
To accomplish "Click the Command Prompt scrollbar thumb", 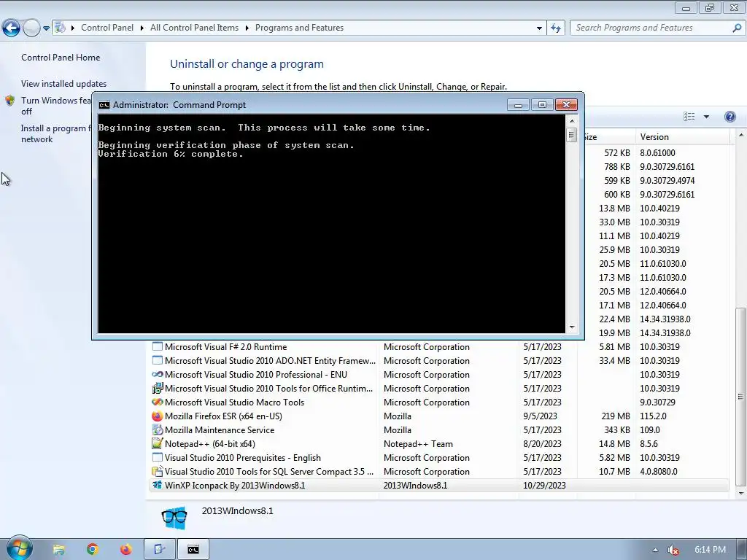I will click(572, 135).
